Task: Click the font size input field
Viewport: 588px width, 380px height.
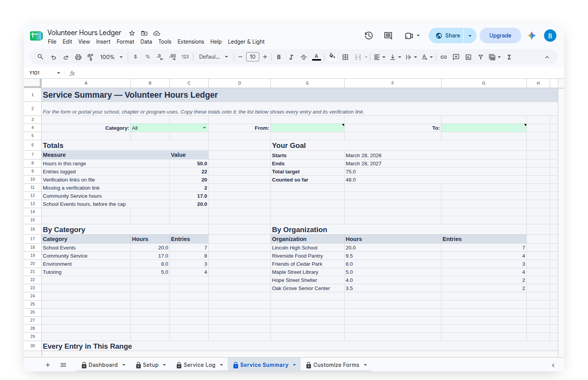Action: coord(253,57)
